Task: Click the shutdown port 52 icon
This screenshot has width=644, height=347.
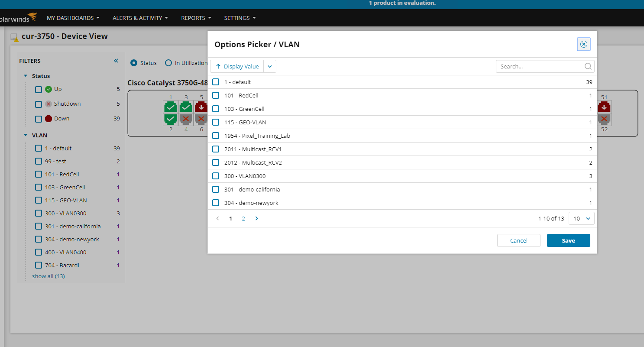Action: click(x=604, y=119)
